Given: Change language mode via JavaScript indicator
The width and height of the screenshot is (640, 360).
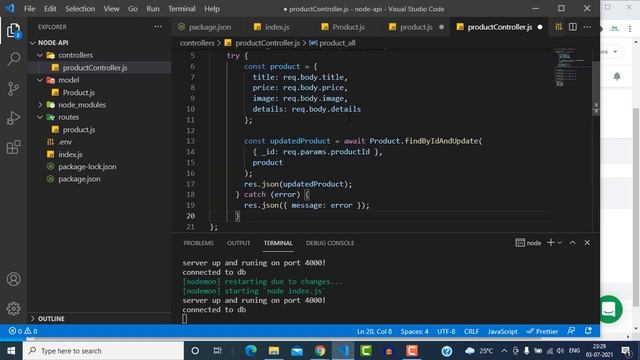Looking at the screenshot, I should pos(502,331).
